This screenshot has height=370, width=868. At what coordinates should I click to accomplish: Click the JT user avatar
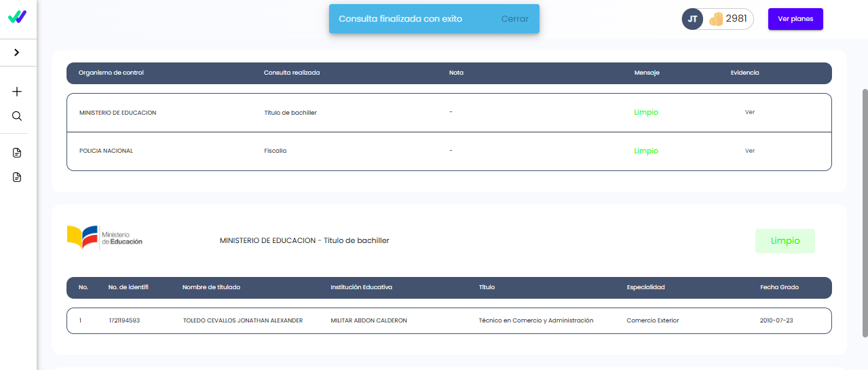(x=692, y=19)
